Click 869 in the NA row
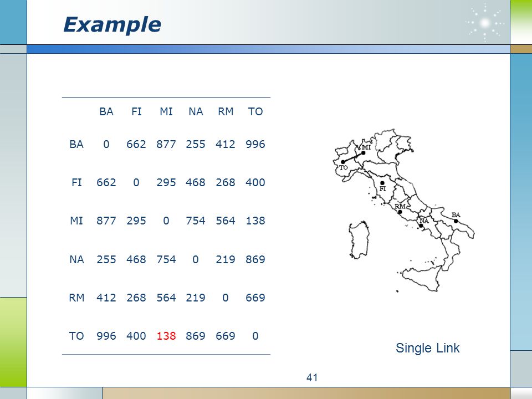Viewport: 532px width, 399px height. 255,259
